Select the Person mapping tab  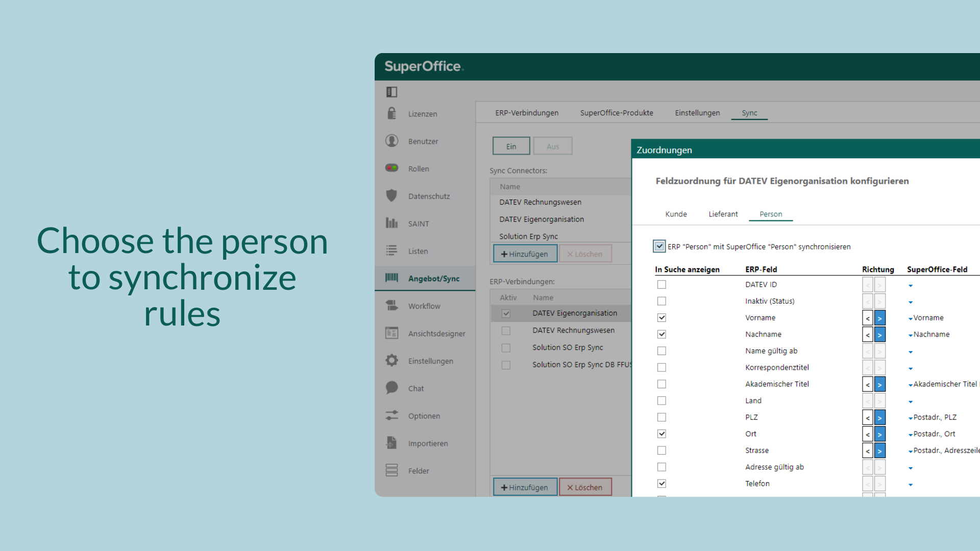[771, 214]
